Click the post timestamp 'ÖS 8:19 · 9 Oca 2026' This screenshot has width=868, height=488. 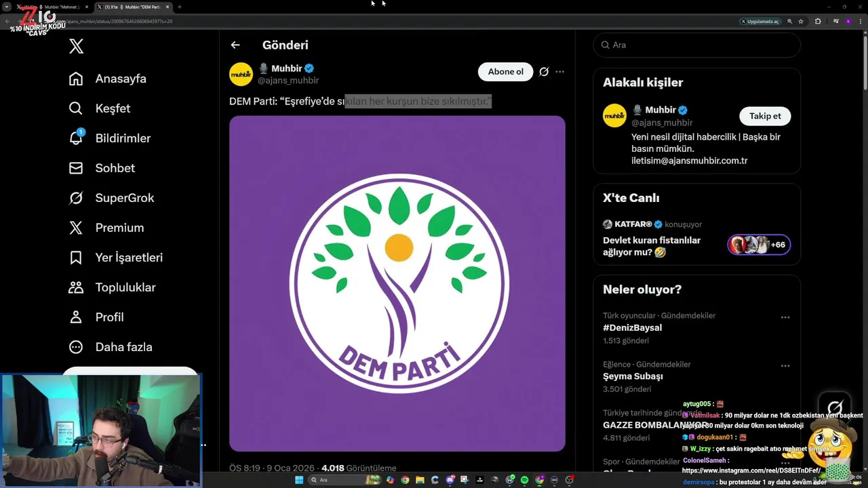tap(271, 468)
